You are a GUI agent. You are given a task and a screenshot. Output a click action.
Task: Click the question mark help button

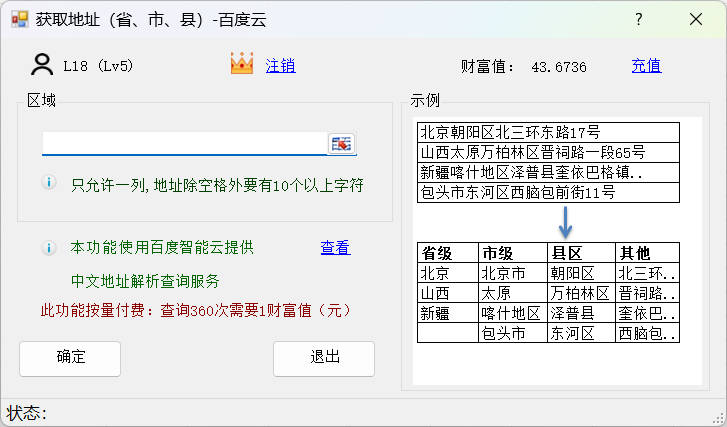pyautogui.click(x=639, y=19)
